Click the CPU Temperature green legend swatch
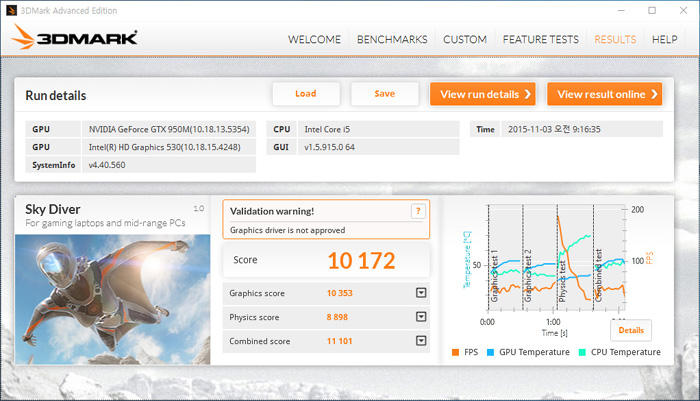The width and height of the screenshot is (700, 401). (582, 352)
